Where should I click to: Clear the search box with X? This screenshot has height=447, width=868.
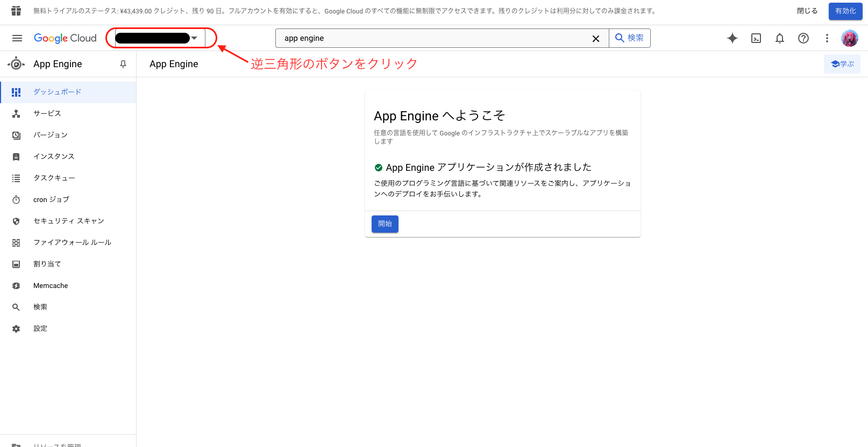pyautogui.click(x=596, y=38)
